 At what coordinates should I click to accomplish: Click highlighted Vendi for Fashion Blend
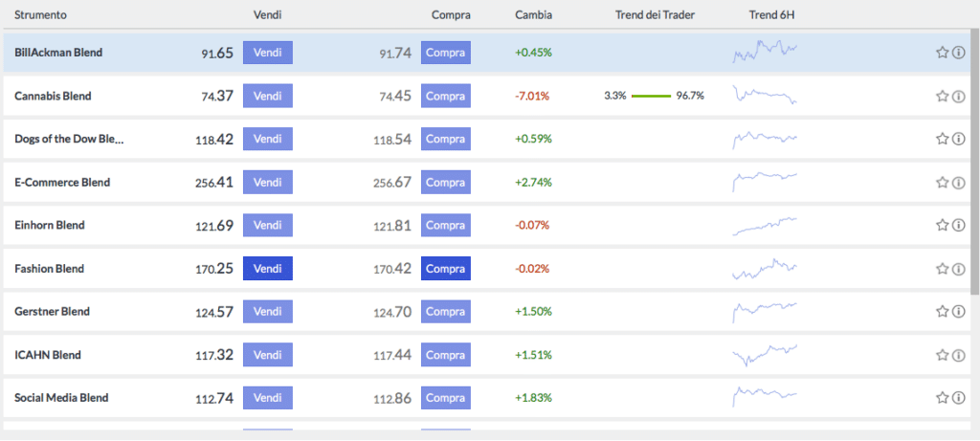pyautogui.click(x=268, y=269)
